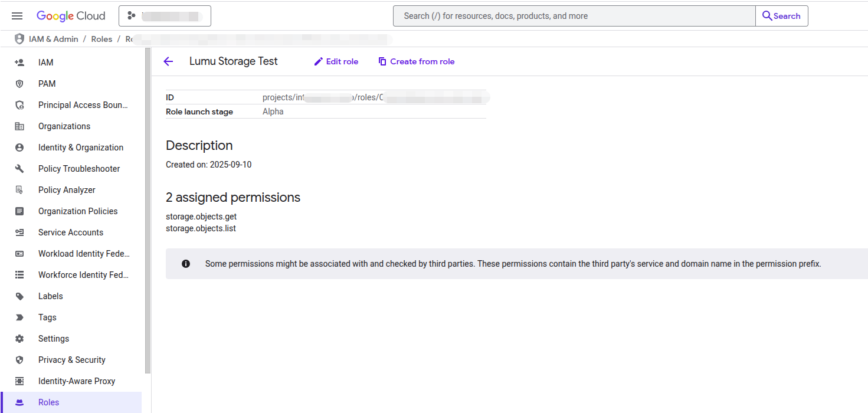This screenshot has height=413, width=868.
Task: Click the Settings gear icon in sidebar
Action: coord(19,339)
